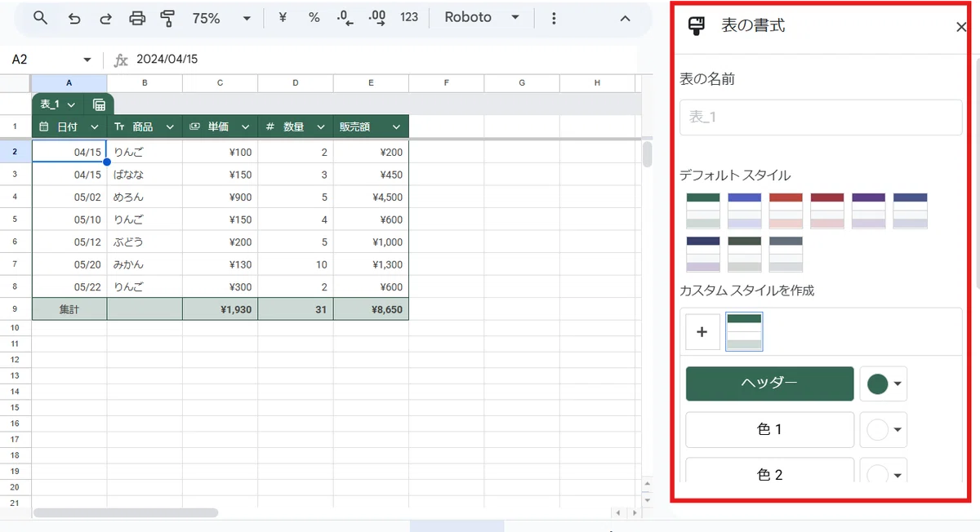The height and width of the screenshot is (532, 980).
Task: Open the 数量 column dropdown
Action: click(x=321, y=127)
